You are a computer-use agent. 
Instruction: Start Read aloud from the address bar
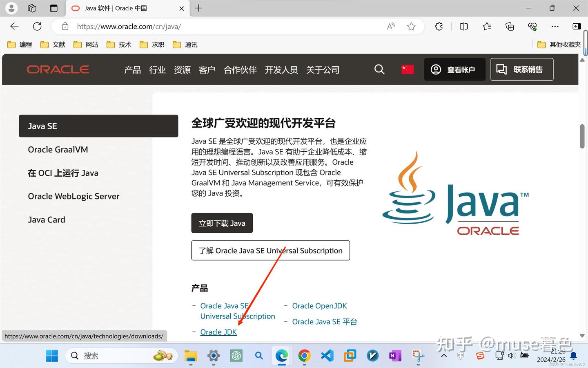[x=390, y=26]
